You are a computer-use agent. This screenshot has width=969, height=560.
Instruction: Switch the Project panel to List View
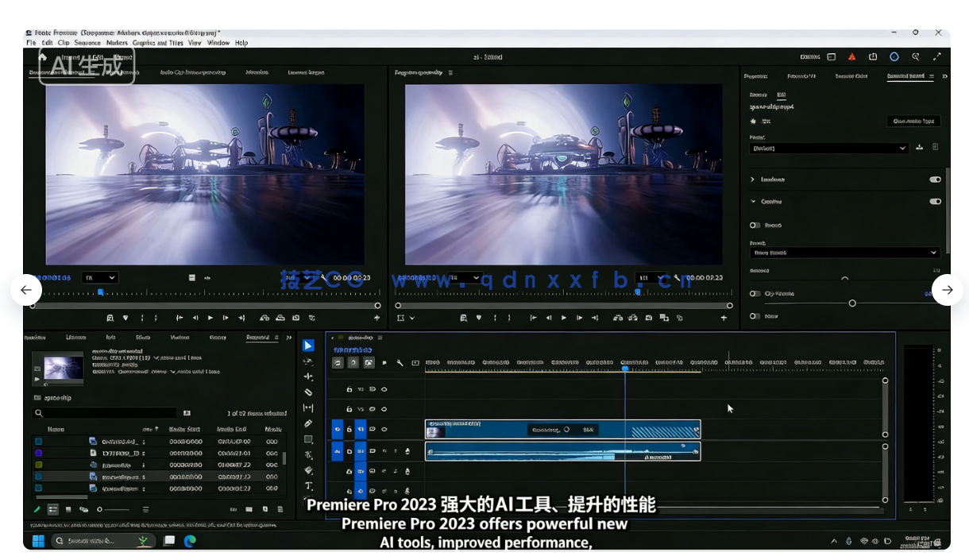tap(52, 509)
